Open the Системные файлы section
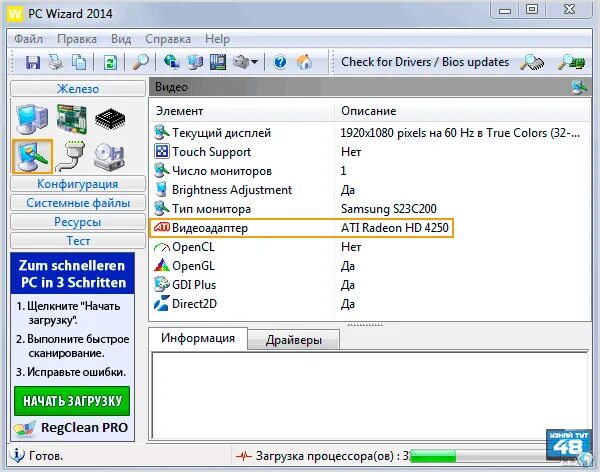The width and height of the screenshot is (600, 472). [78, 203]
